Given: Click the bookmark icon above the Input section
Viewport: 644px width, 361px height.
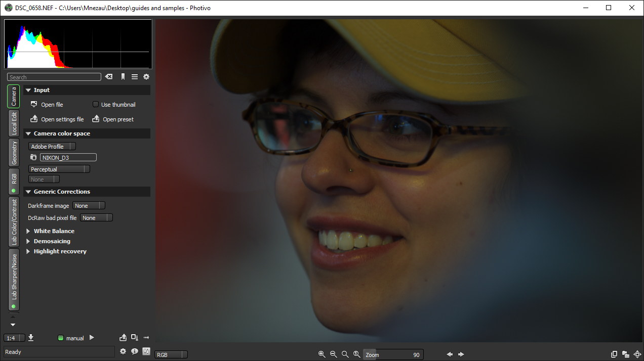Looking at the screenshot, I should pyautogui.click(x=122, y=76).
